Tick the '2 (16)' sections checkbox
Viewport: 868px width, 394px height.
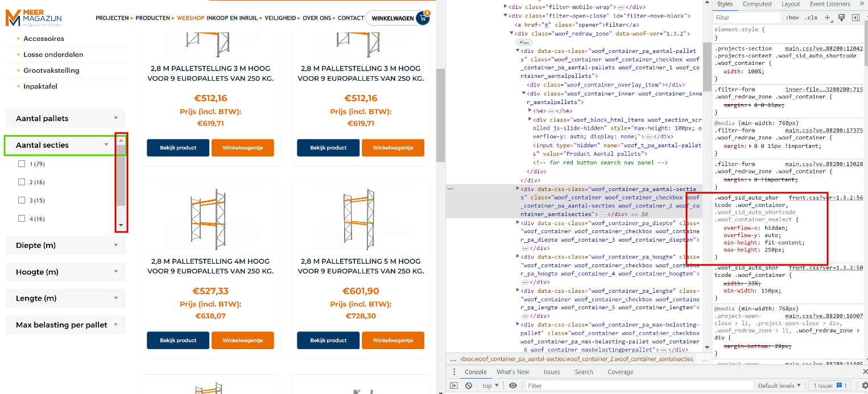coord(22,182)
